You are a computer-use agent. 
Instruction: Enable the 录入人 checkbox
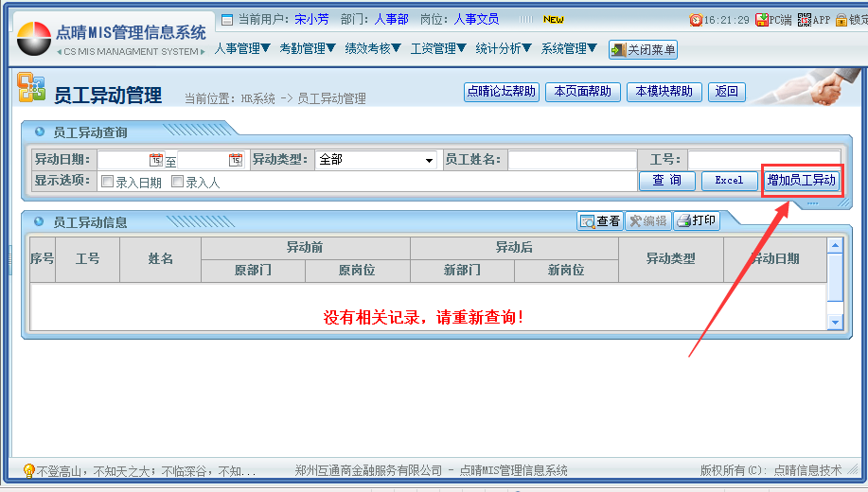tap(177, 182)
